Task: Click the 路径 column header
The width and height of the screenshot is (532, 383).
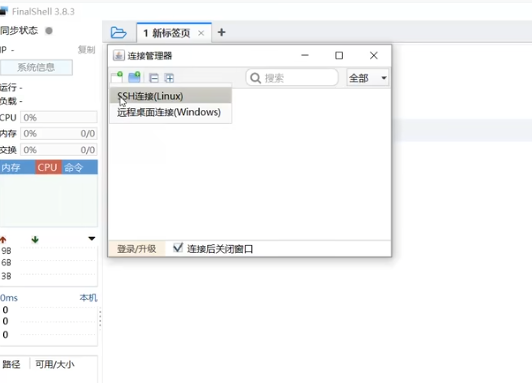Action: [12, 364]
